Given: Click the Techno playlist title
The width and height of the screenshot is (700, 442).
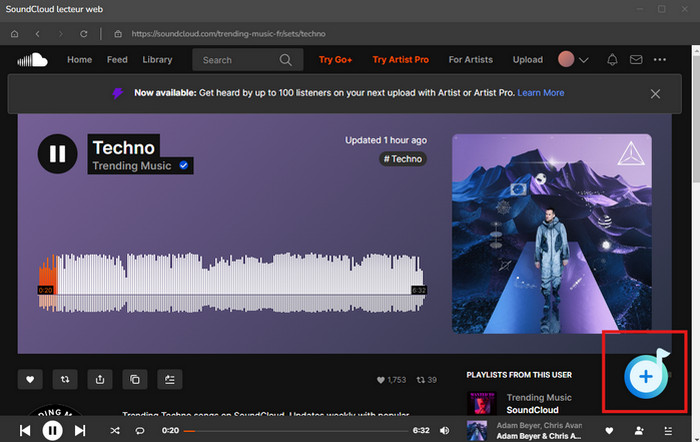Looking at the screenshot, I should [x=124, y=147].
